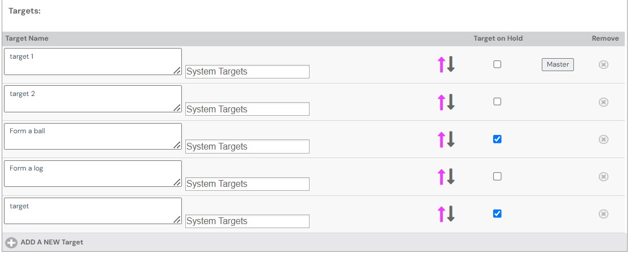The image size is (644, 258).
Task: Click pink up arrow for 'Form a ball'
Action: point(441,139)
